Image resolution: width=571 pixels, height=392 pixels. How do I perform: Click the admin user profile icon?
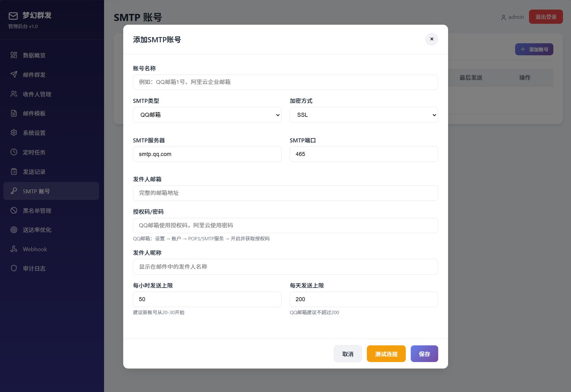tap(503, 18)
